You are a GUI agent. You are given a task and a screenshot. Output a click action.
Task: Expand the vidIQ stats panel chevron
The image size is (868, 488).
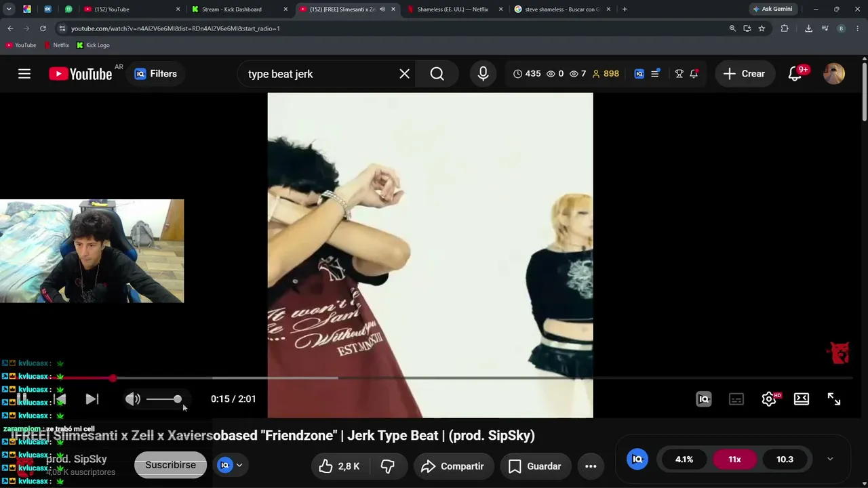pyautogui.click(x=830, y=460)
